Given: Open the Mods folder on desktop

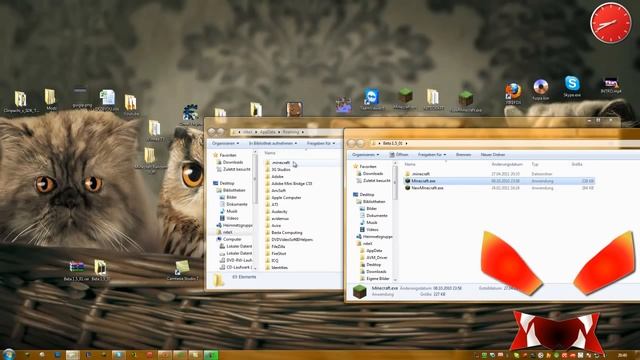Looking at the screenshot, I should click(x=51, y=99).
